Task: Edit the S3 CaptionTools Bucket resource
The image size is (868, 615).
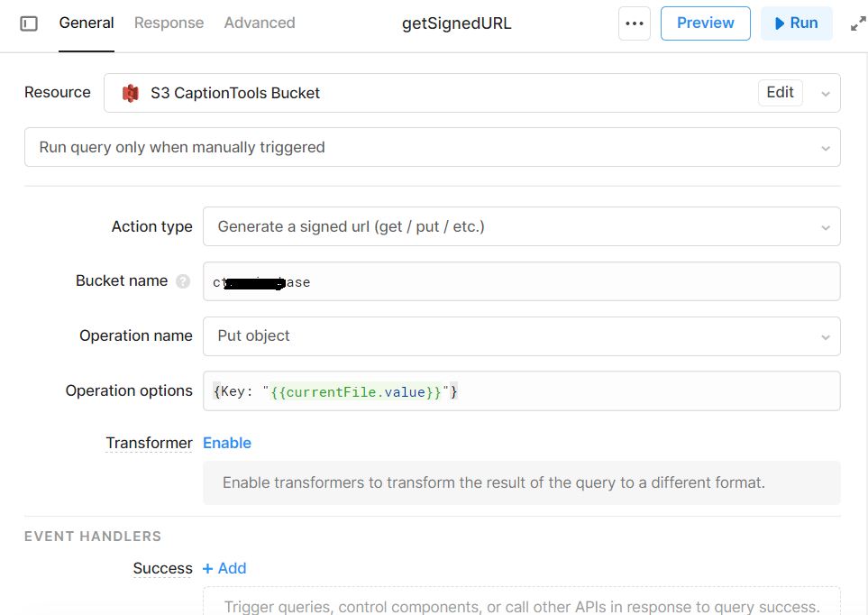Action: 780,92
